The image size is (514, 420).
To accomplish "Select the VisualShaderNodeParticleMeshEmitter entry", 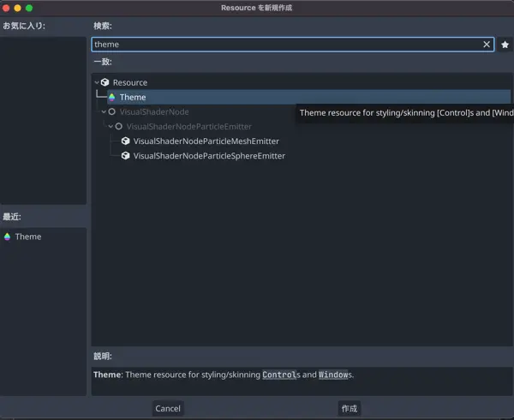I will tap(206, 141).
